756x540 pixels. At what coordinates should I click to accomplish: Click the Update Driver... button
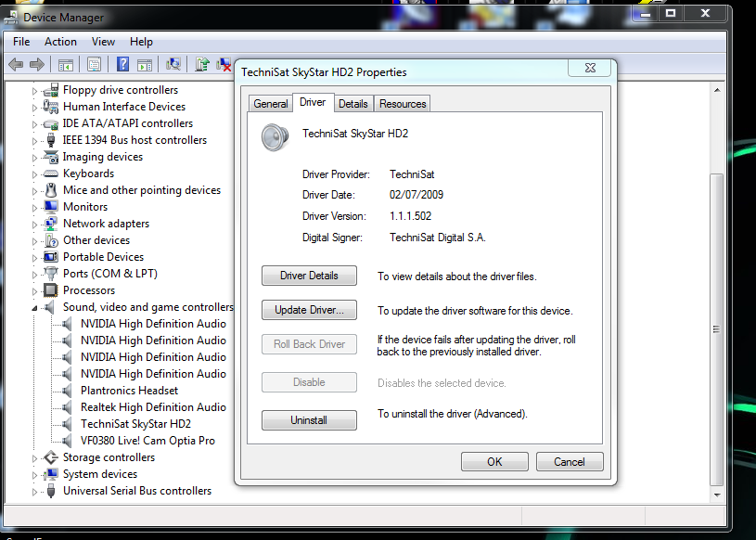pyautogui.click(x=309, y=310)
